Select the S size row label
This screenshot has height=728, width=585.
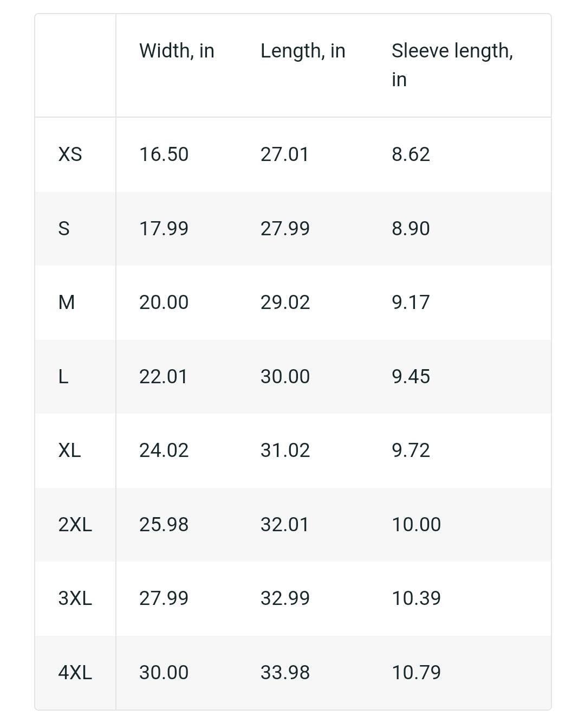pos(64,229)
